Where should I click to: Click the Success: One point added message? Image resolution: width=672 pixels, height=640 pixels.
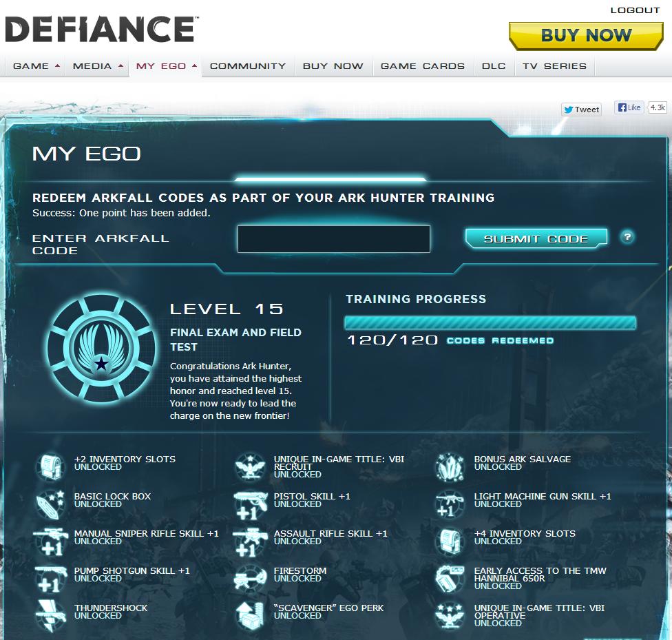point(121,213)
